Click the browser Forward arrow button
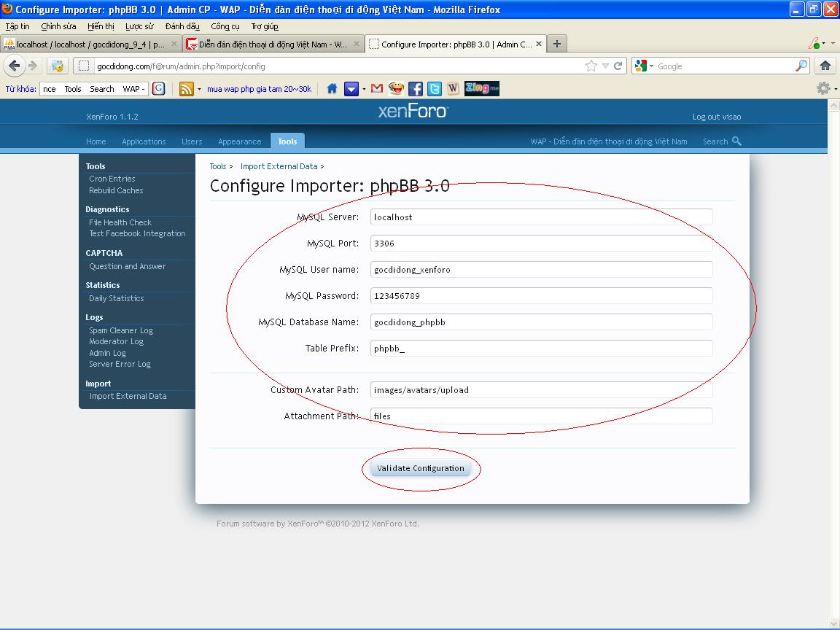Screen dimensions: 840x630 point(34,66)
